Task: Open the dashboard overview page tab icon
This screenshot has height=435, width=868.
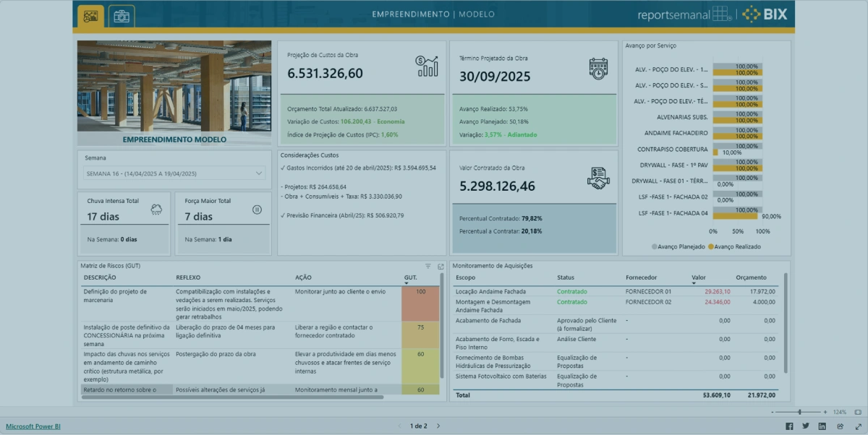Action: (90, 15)
